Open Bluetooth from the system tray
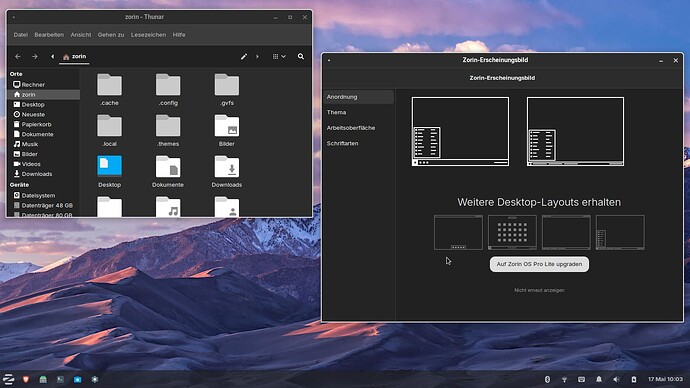This screenshot has height=388, width=690. [x=547, y=379]
